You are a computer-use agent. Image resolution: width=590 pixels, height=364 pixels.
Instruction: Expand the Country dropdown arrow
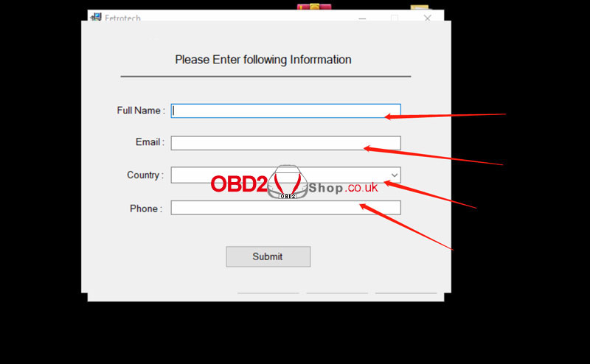pyautogui.click(x=395, y=175)
